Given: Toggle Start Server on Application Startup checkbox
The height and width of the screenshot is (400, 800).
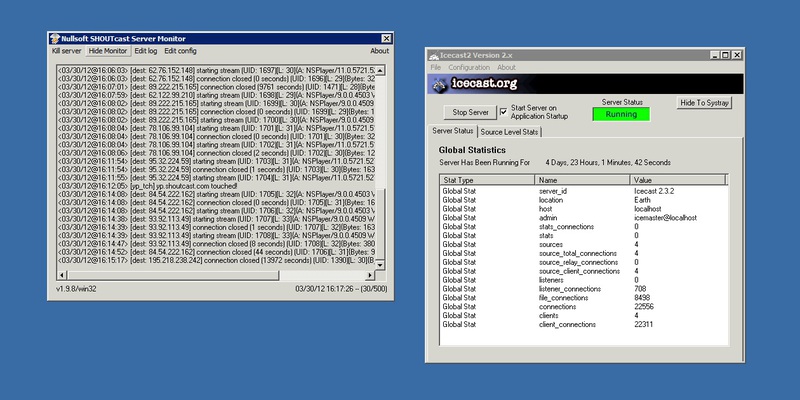Looking at the screenshot, I should pyautogui.click(x=504, y=112).
